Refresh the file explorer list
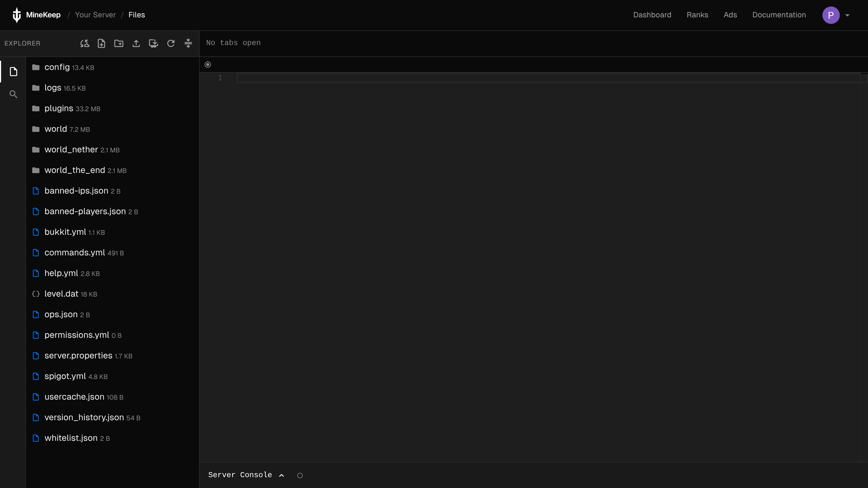The height and width of the screenshot is (488, 868). click(171, 43)
